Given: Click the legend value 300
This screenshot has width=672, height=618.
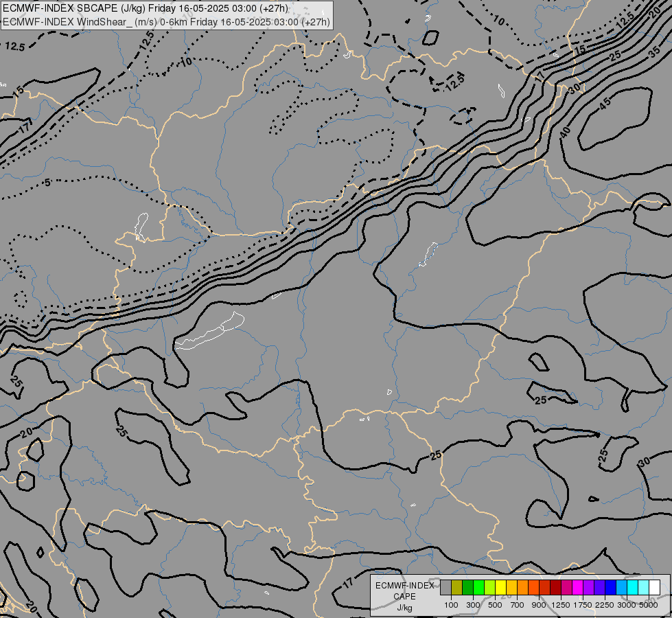Looking at the screenshot, I should [473, 605].
